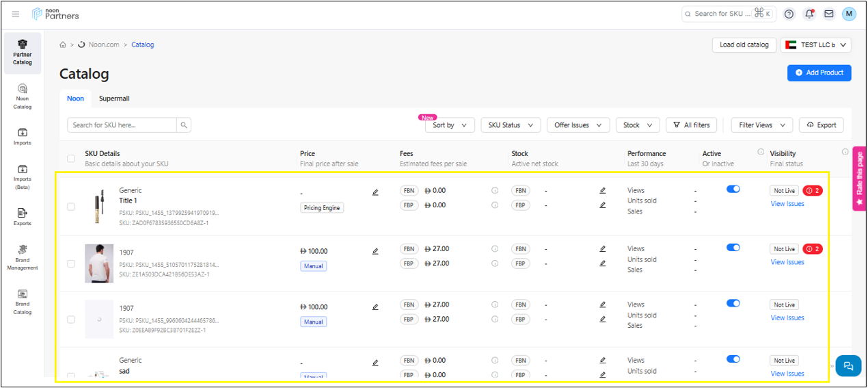Edit price pencil for Title 1 product
This screenshot has width=868, height=388.
(375, 192)
